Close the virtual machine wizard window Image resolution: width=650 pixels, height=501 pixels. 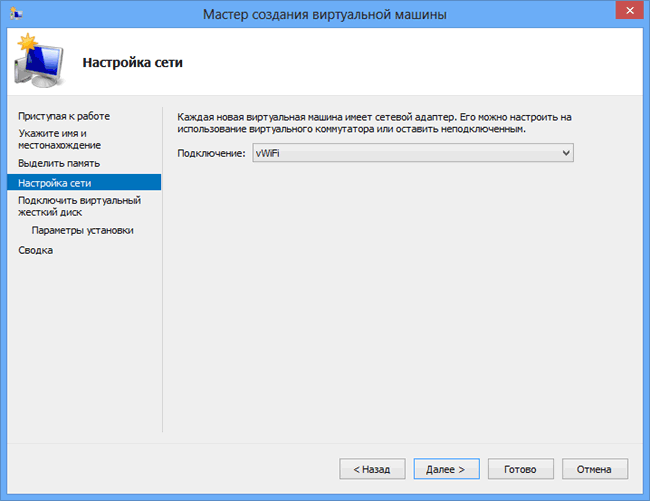(x=622, y=13)
